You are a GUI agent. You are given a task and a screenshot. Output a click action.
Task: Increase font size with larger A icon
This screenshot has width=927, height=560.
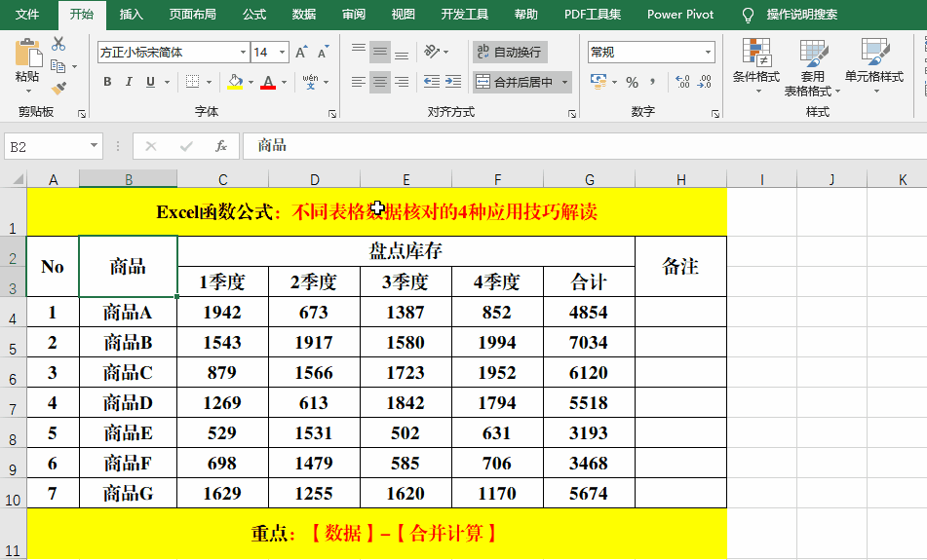[301, 52]
